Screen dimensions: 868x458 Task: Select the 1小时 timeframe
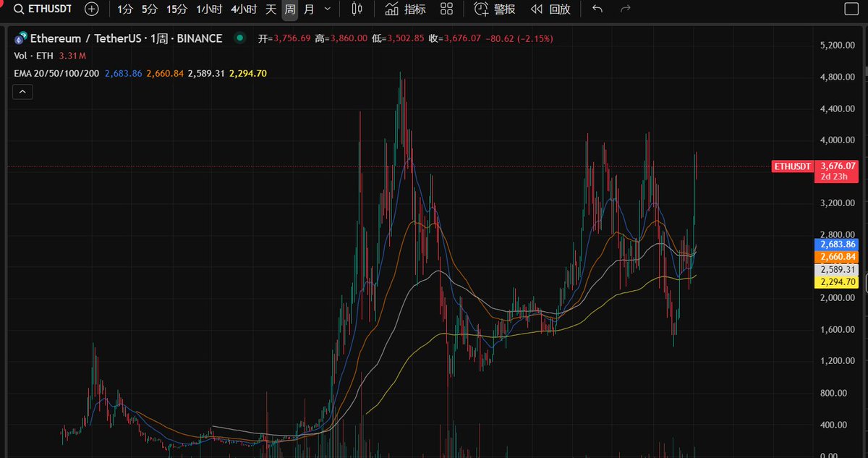208,9
